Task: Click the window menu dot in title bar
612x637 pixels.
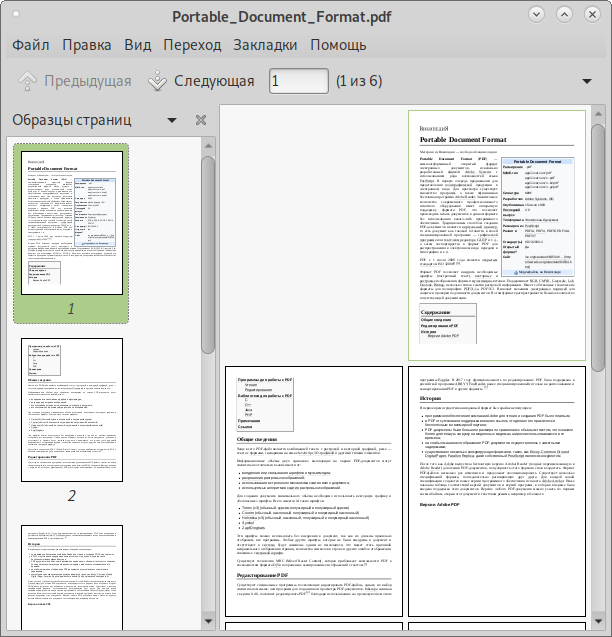Action: pyautogui.click(x=16, y=14)
